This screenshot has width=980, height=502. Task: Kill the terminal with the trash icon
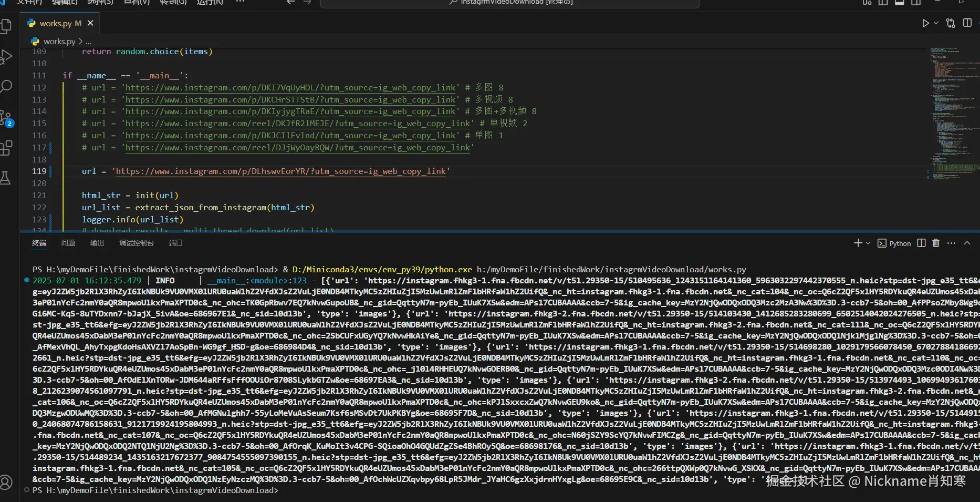tap(936, 243)
